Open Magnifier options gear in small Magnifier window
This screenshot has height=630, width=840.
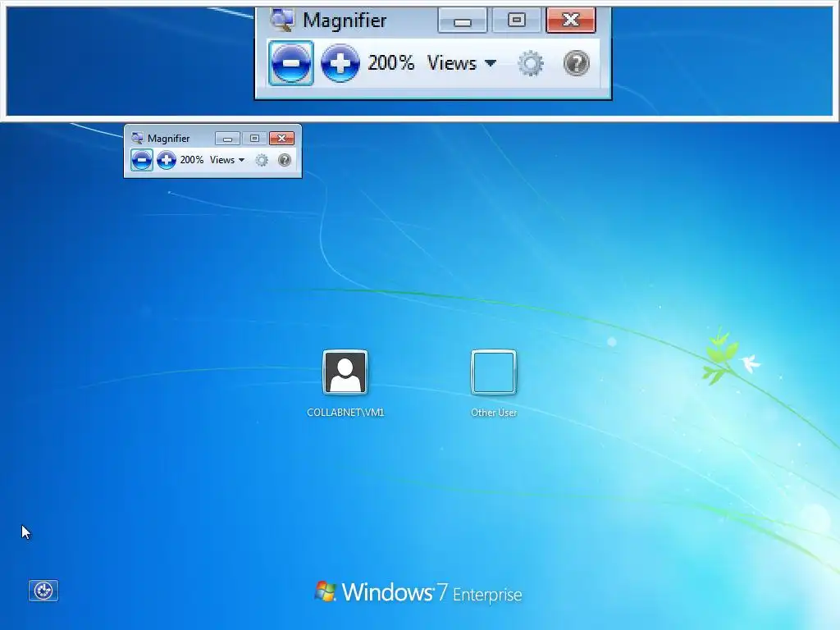pyautogui.click(x=262, y=160)
